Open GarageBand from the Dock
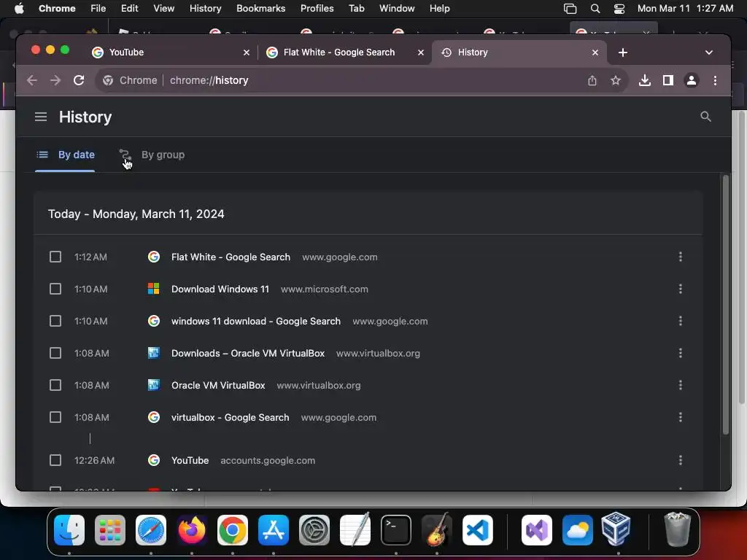Screen dimensions: 747x560 tap(436, 529)
